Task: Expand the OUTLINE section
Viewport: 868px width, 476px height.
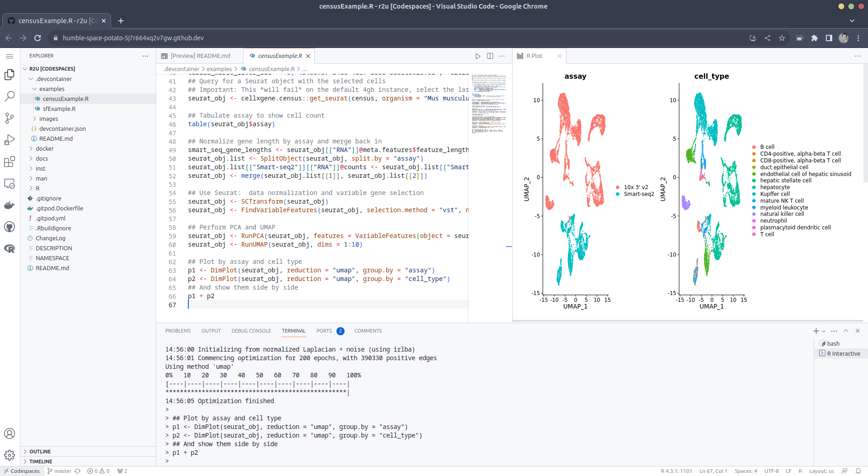Action: click(40, 452)
